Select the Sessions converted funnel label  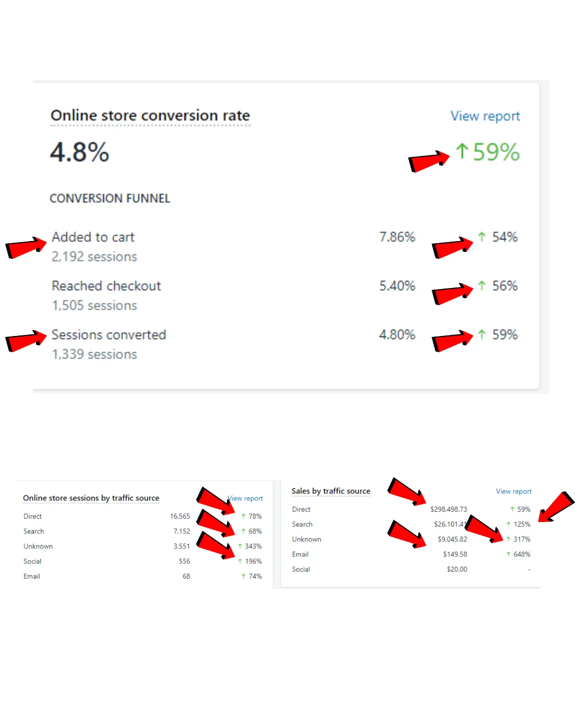pyautogui.click(x=109, y=335)
